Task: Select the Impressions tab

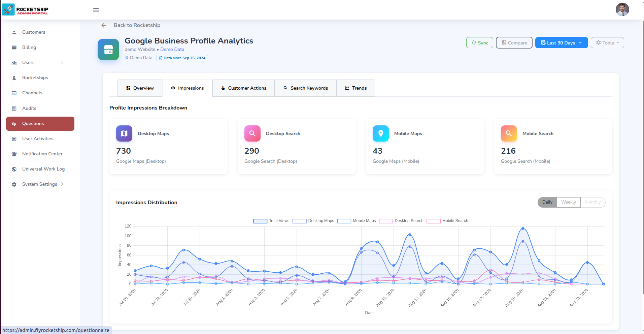Action: click(187, 88)
